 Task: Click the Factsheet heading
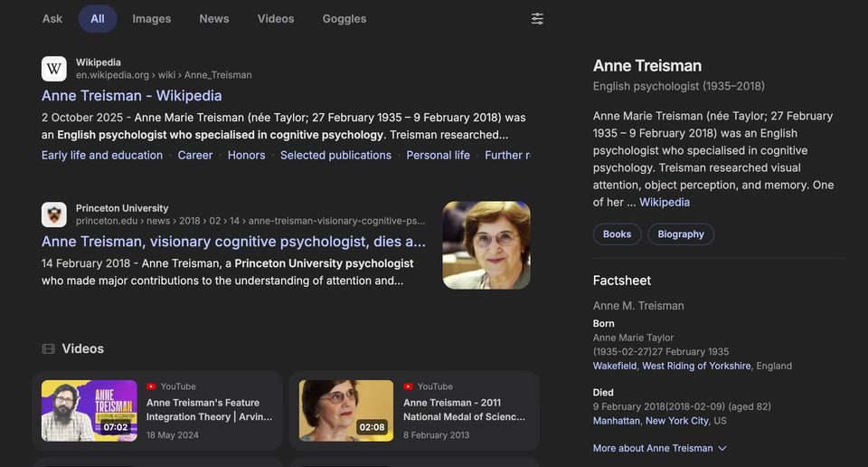click(x=622, y=281)
